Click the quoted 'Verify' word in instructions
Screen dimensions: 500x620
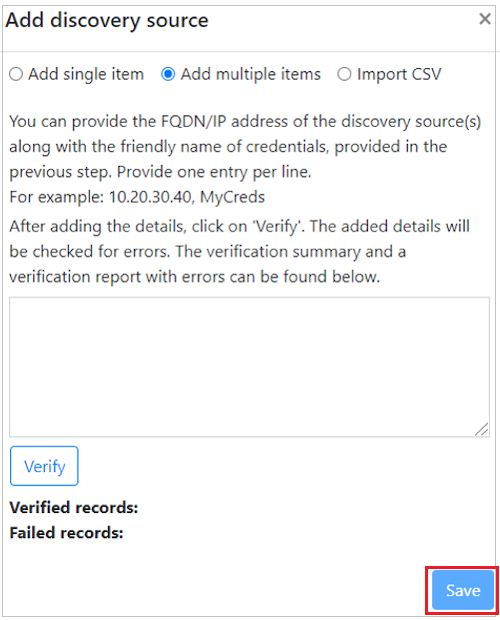(277, 227)
